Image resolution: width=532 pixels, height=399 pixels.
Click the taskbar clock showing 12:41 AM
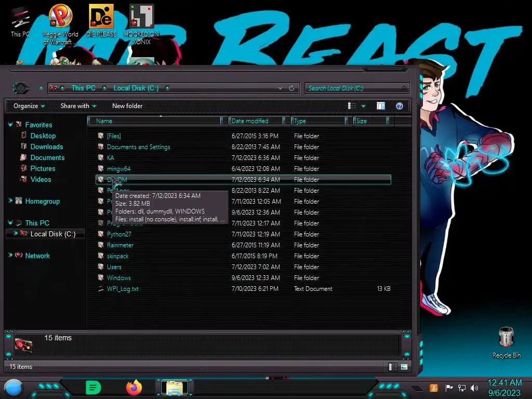pos(504,388)
